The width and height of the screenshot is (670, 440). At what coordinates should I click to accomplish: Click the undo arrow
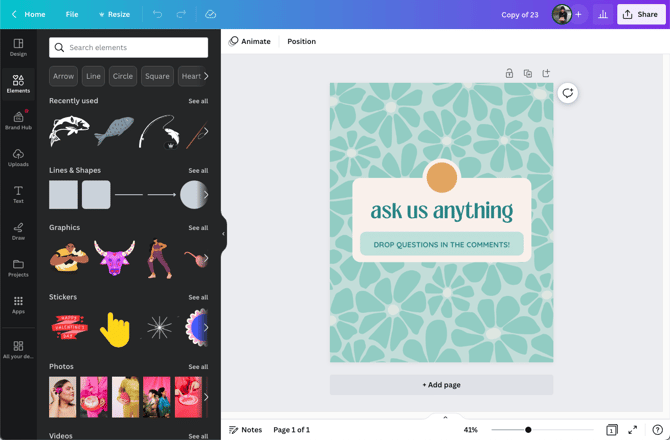pos(157,14)
